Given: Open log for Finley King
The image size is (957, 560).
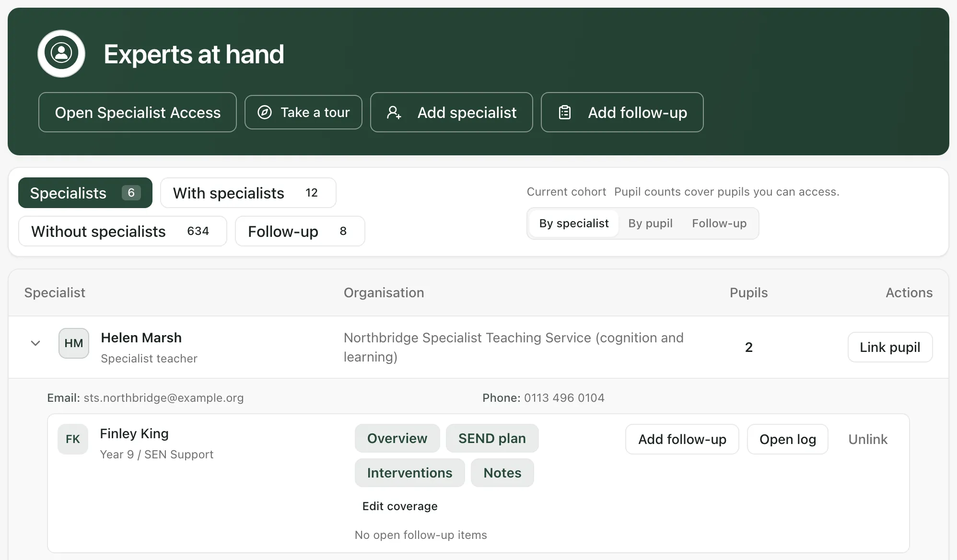Looking at the screenshot, I should coord(787,439).
